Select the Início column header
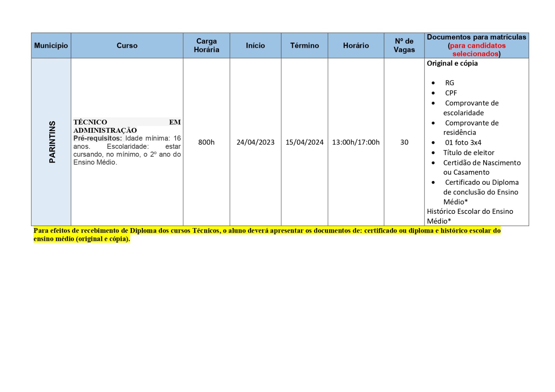This screenshot has width=555, height=392. tap(255, 45)
